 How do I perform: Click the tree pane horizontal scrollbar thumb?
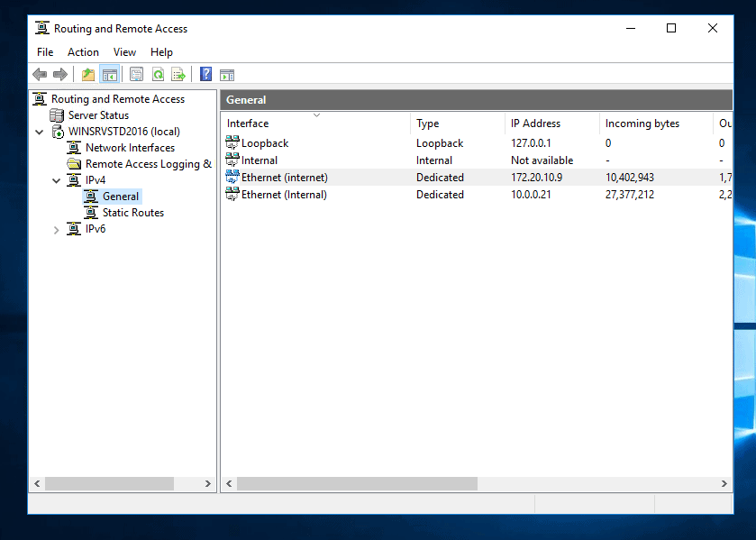pyautogui.click(x=109, y=483)
